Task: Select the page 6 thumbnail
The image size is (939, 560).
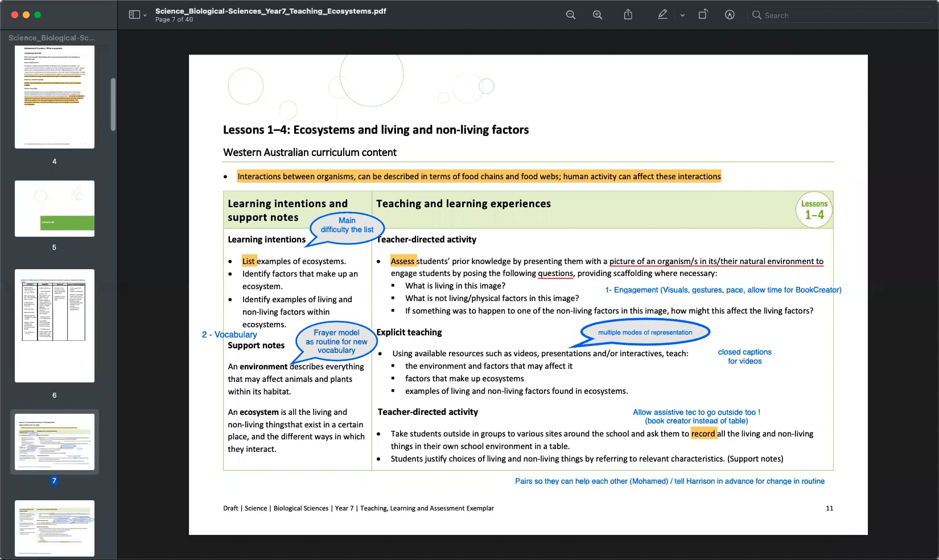Action: [55, 326]
